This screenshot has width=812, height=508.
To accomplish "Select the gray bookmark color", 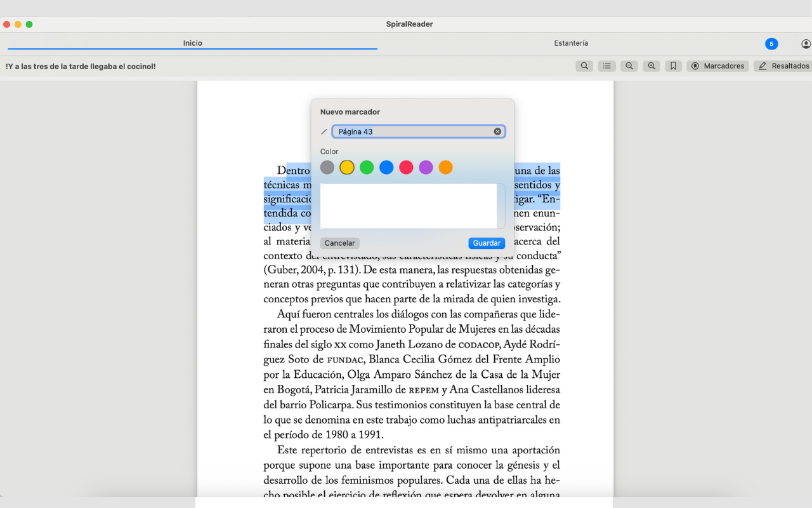I will 327,167.
